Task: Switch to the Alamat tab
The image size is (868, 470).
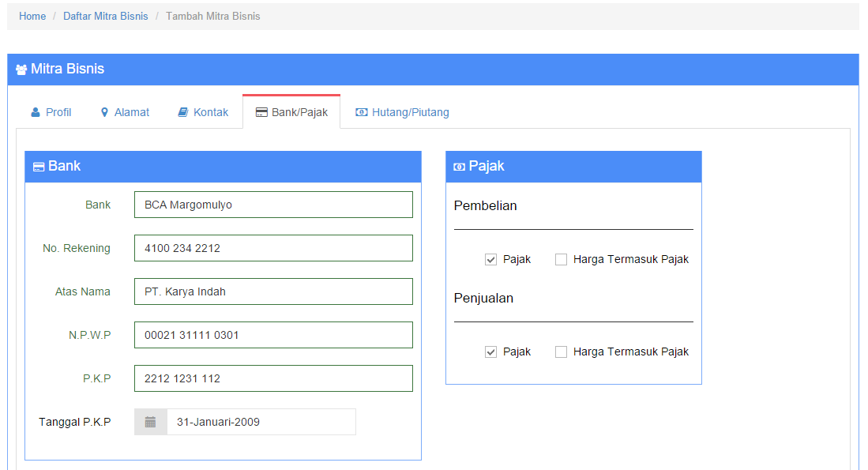Action: point(125,112)
